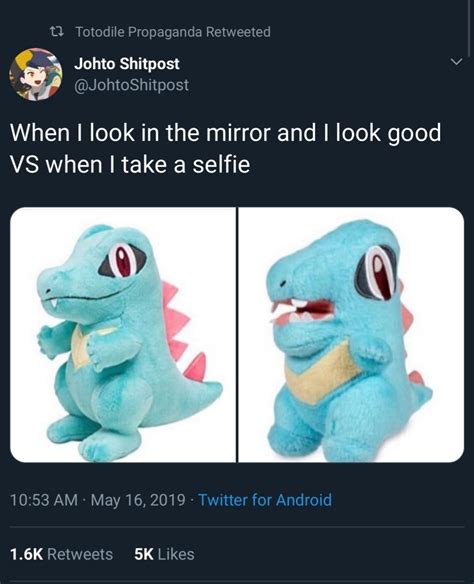
Task: Expand the tweet options chevron
Action: coord(456,61)
